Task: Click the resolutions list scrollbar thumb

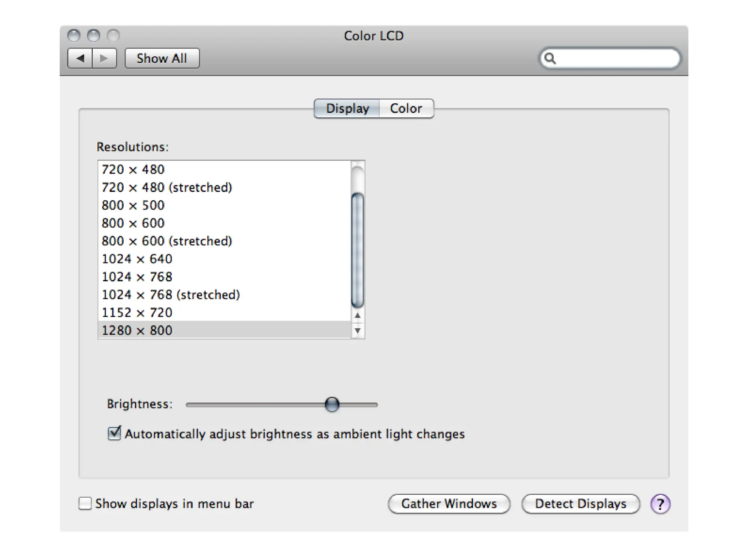Action: click(x=357, y=250)
